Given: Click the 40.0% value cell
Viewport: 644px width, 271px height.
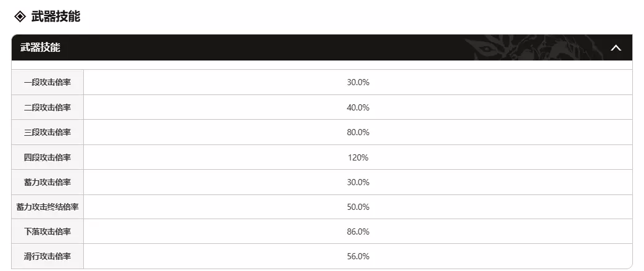Looking at the screenshot, I should point(358,107).
